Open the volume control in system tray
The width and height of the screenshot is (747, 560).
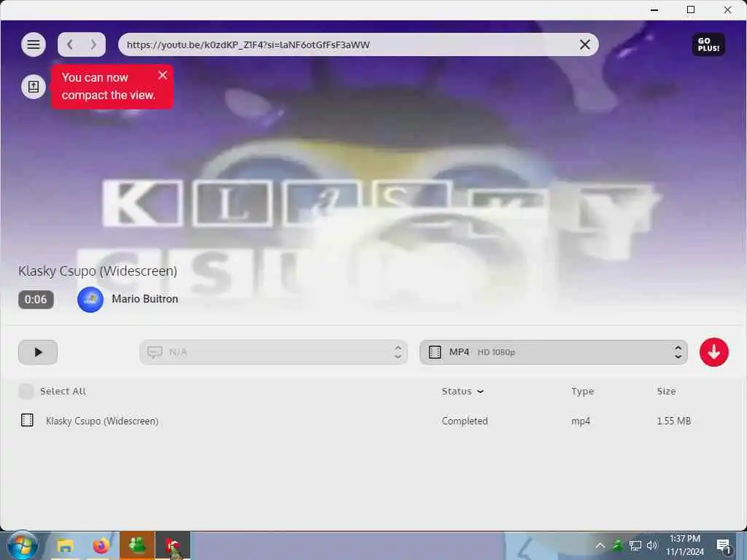pos(652,545)
